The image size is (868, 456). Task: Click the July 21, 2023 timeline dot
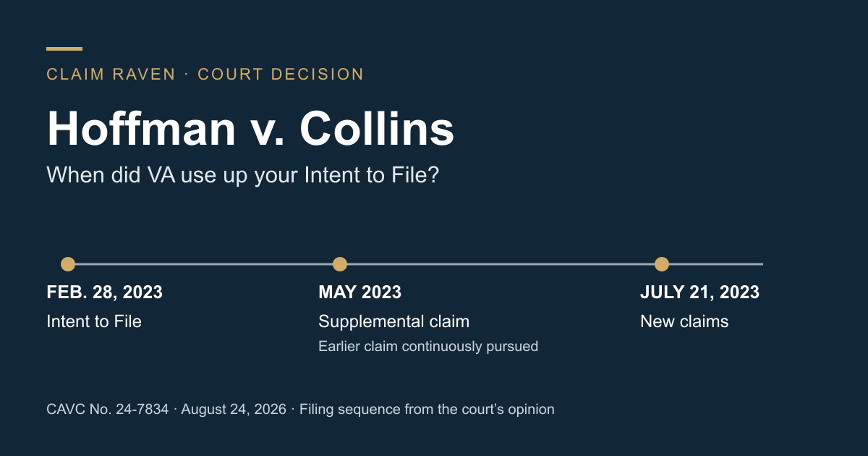662,264
